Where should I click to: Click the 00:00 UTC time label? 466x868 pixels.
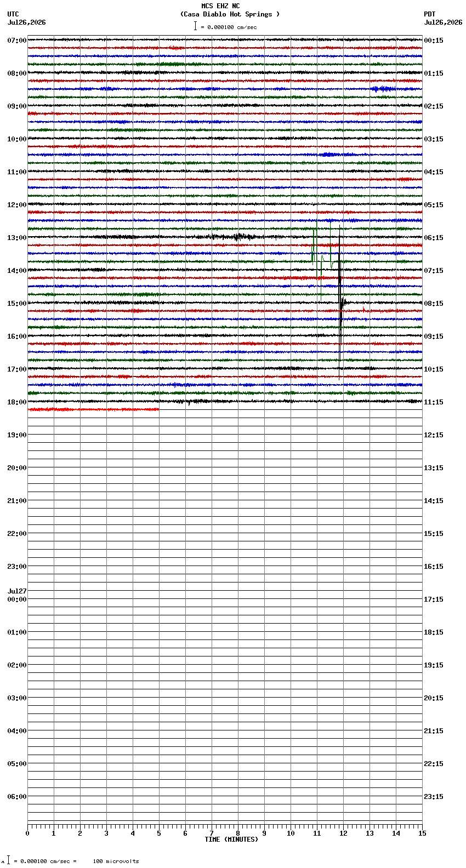click(17, 599)
